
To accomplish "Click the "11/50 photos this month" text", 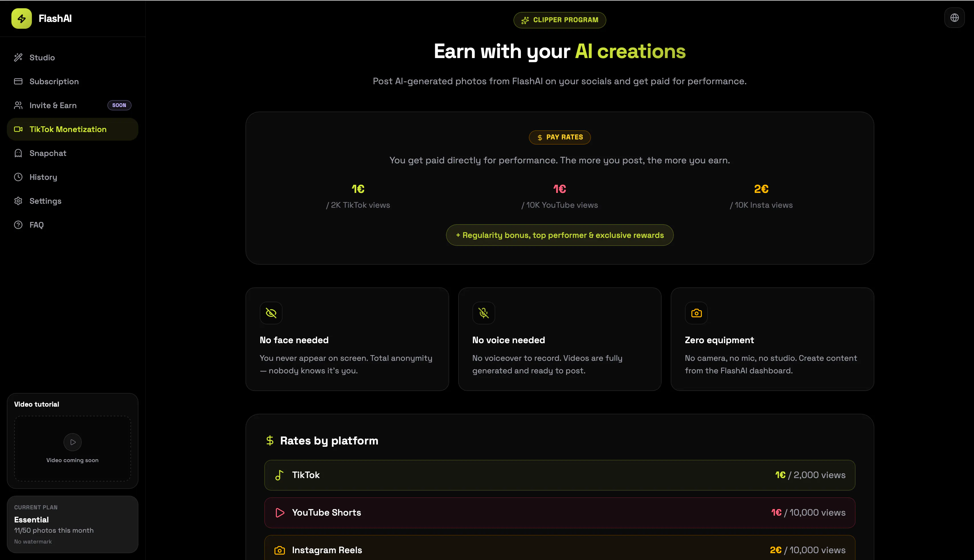I will (54, 530).
